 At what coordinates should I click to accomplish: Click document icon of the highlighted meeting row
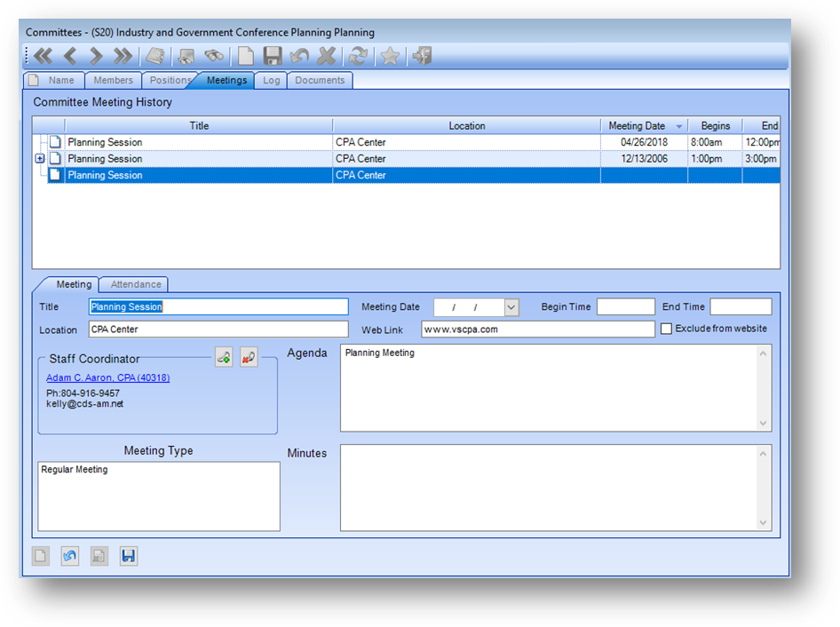55,175
